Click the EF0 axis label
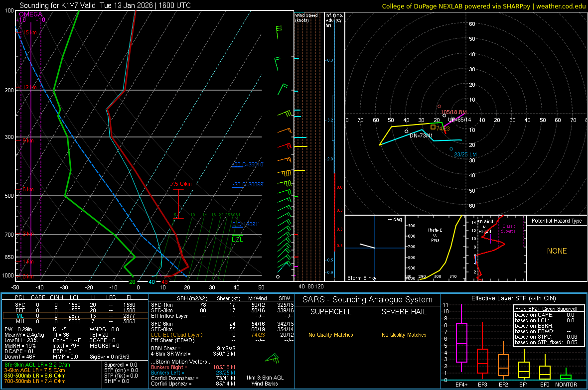Viewport: 588px width, 390px height. (545, 385)
